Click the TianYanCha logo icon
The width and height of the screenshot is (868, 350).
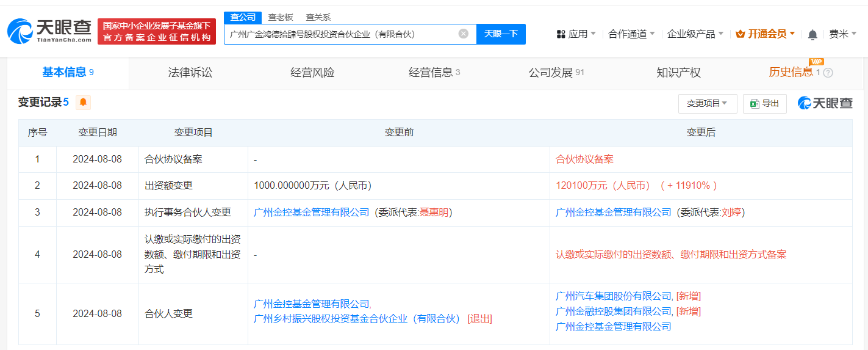(x=20, y=31)
